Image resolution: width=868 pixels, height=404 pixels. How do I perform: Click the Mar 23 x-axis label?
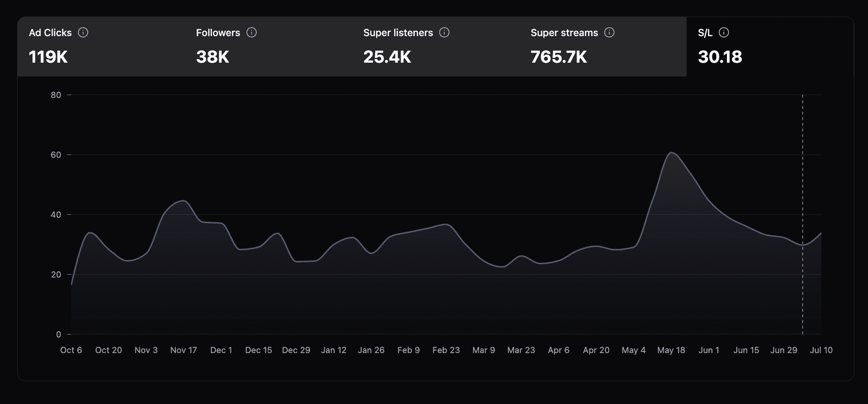point(521,350)
